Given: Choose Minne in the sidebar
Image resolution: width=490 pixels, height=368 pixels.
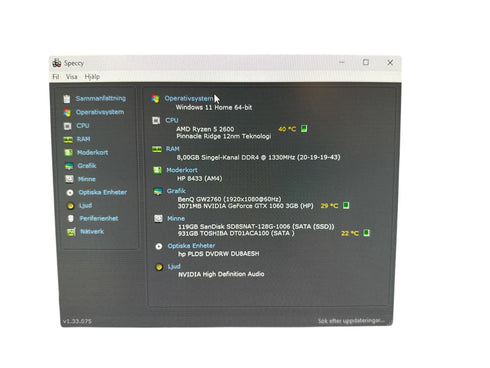Looking at the screenshot, I should pos(87,179).
